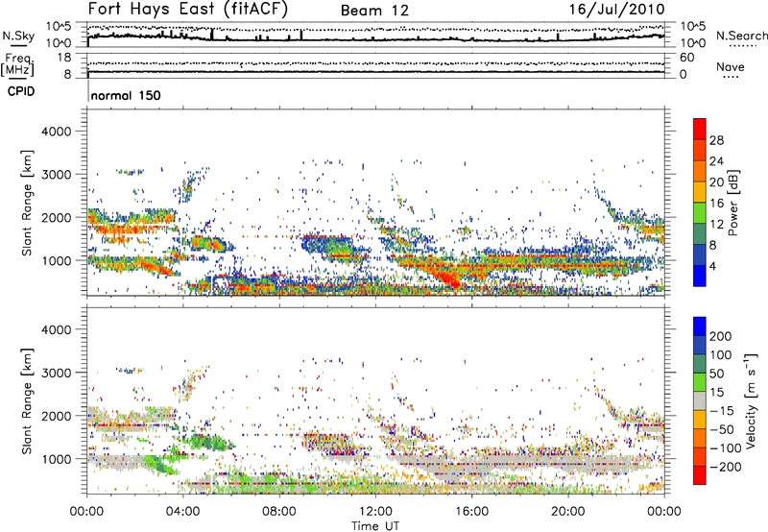Select the frequency trace panel
This screenshot has height=532, width=768.
pyautogui.click(x=375, y=65)
